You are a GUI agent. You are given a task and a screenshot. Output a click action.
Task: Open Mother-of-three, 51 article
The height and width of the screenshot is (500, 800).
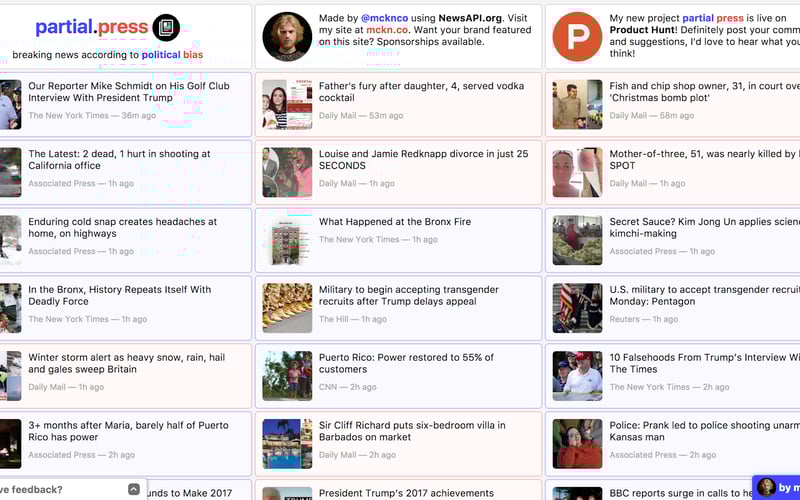pos(705,160)
